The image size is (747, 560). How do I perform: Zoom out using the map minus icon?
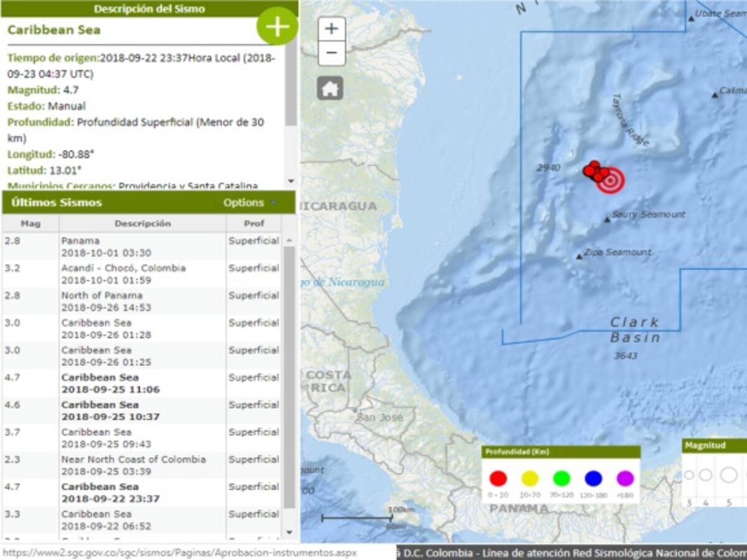coord(331,51)
